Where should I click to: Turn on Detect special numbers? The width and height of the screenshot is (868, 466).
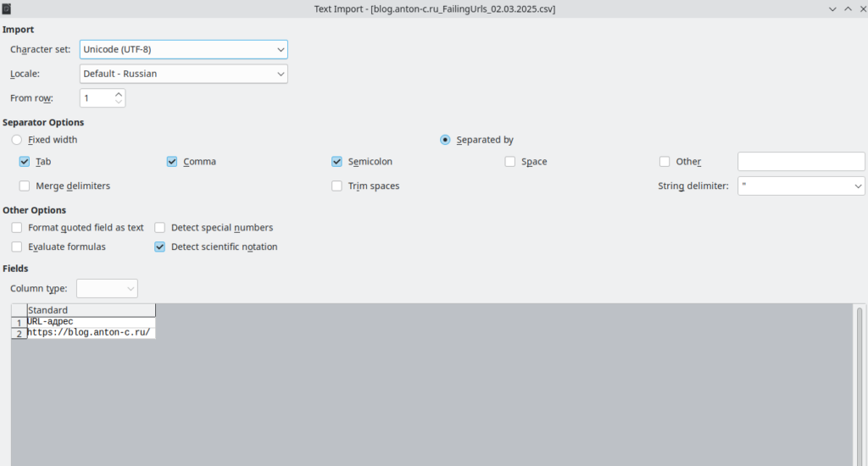click(x=160, y=228)
